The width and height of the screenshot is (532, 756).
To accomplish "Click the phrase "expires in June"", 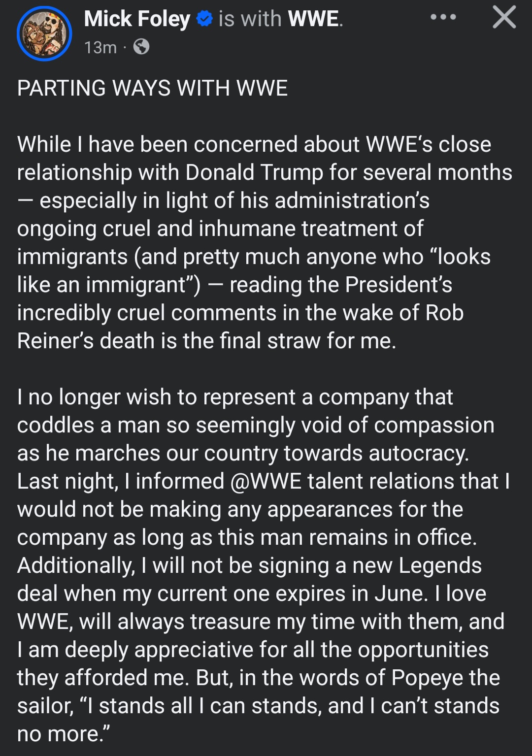I will pyautogui.click(x=352, y=593).
